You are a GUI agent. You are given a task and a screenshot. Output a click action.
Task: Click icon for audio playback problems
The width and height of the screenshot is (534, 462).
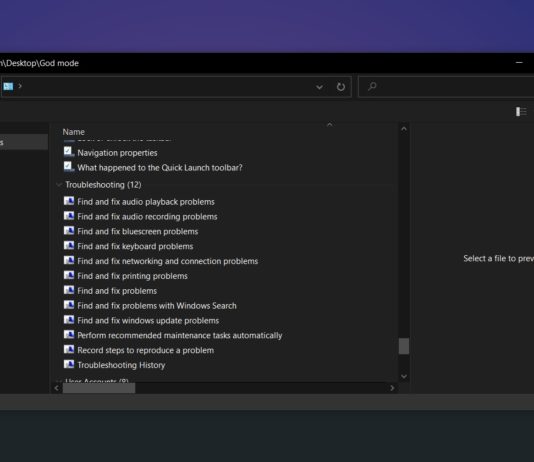click(x=69, y=201)
